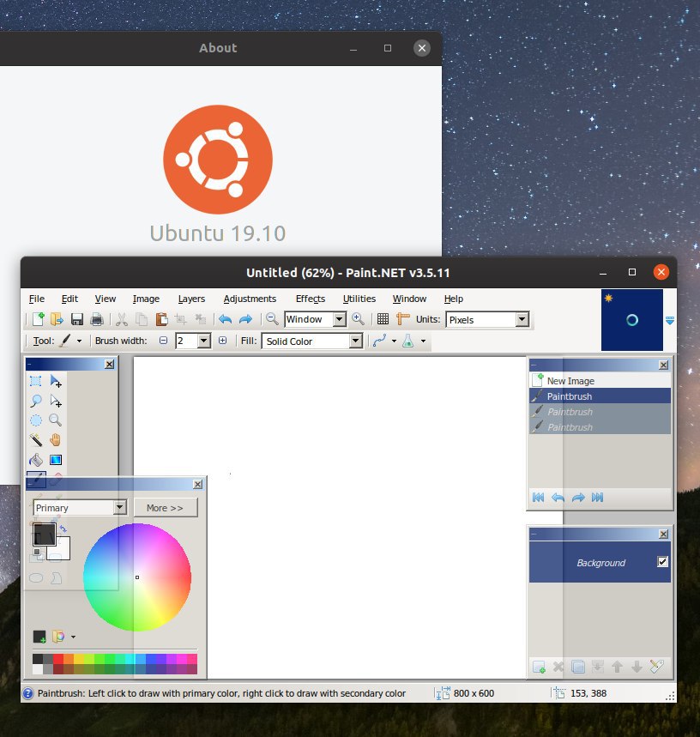Click the Paste clipboard icon
Image resolution: width=700 pixels, height=737 pixels.
(x=161, y=319)
